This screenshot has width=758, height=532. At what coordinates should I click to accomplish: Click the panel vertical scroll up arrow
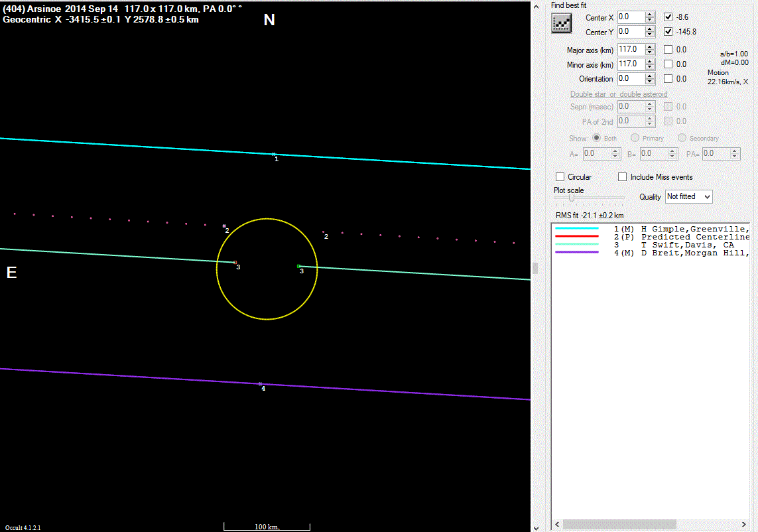[x=536, y=7]
